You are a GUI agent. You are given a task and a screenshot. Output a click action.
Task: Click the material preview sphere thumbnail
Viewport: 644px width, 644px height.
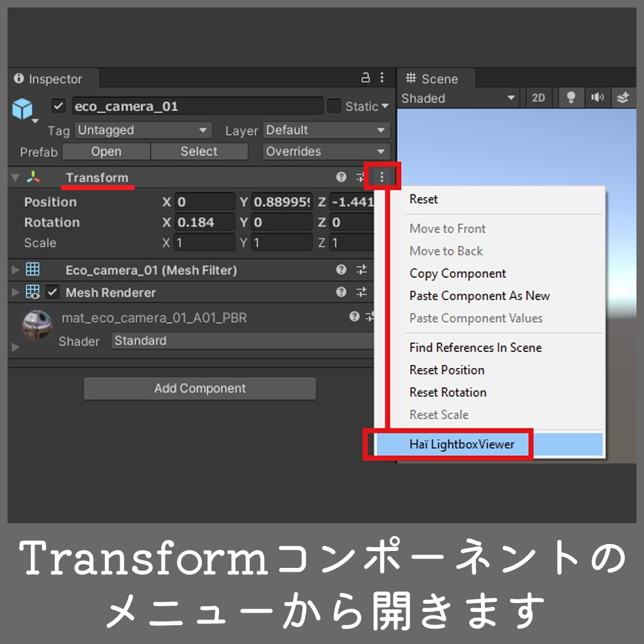(37, 325)
